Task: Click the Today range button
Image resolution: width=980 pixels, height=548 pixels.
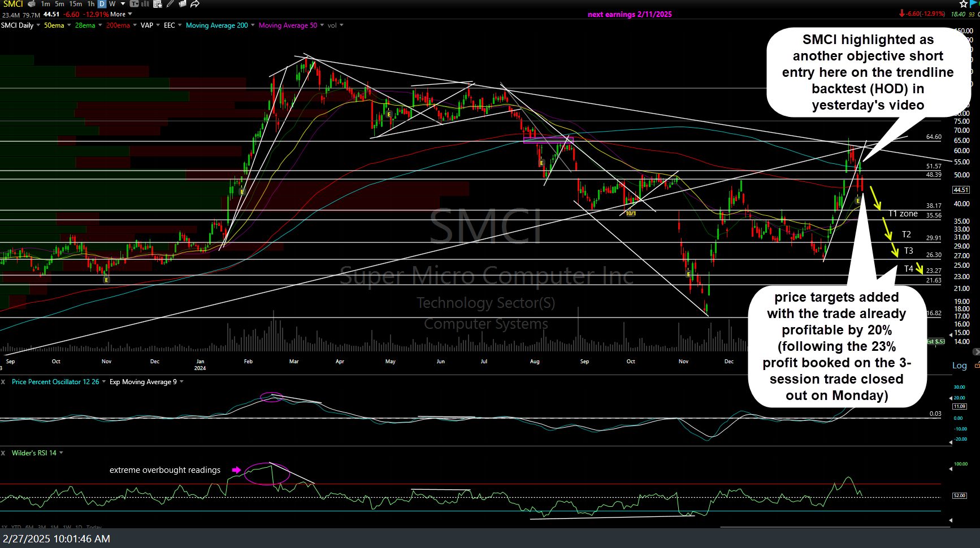Action: pos(94,527)
